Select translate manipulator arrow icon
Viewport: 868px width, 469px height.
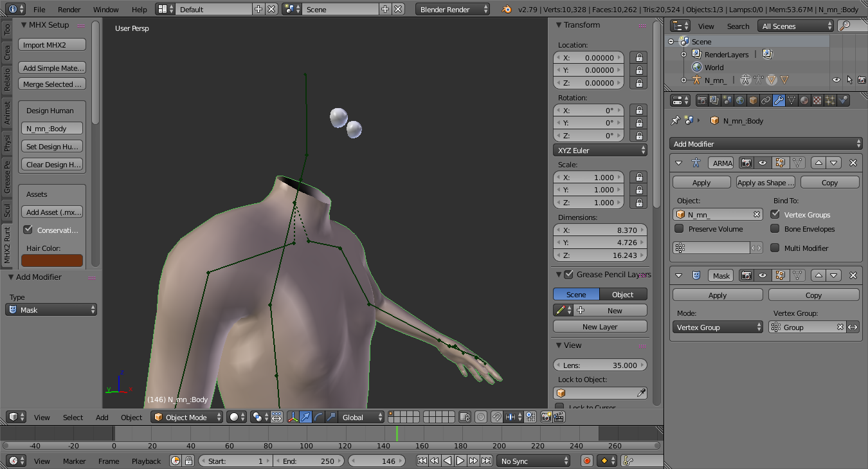pos(306,417)
